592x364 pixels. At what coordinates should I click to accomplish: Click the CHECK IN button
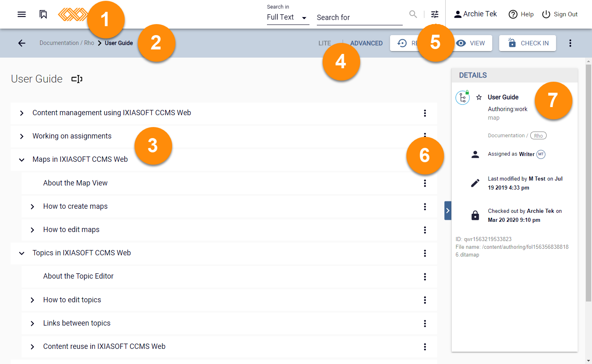tap(527, 43)
